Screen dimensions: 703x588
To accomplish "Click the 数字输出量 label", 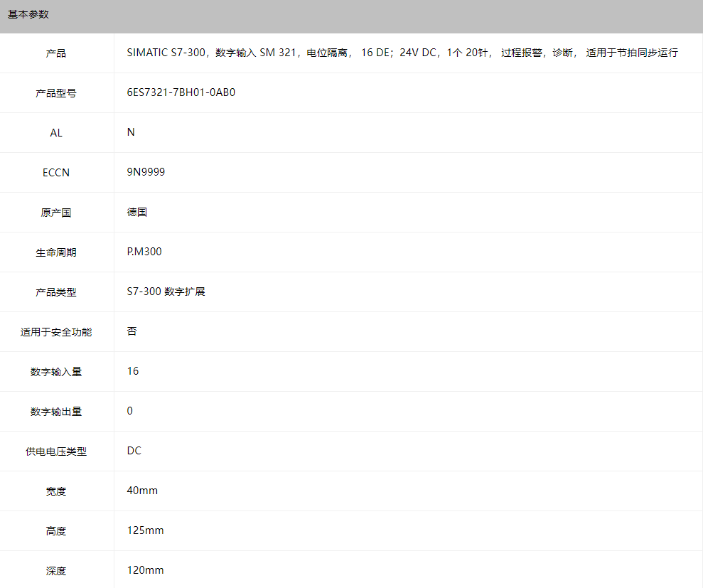I will (56, 412).
